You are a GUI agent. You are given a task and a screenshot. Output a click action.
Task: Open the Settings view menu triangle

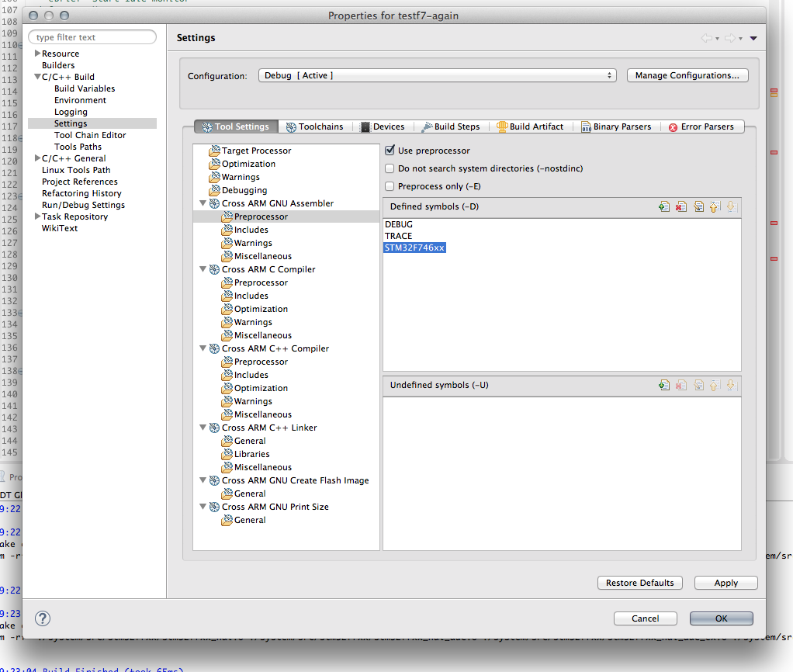[753, 39]
